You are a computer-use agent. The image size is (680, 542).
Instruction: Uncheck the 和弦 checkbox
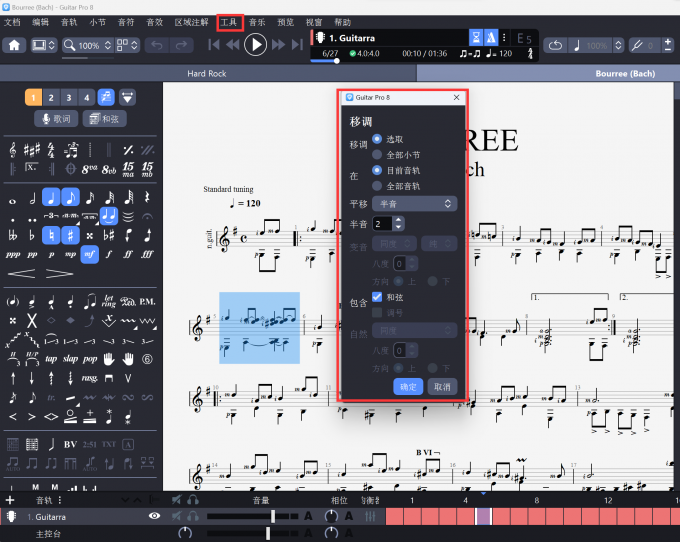point(377,297)
